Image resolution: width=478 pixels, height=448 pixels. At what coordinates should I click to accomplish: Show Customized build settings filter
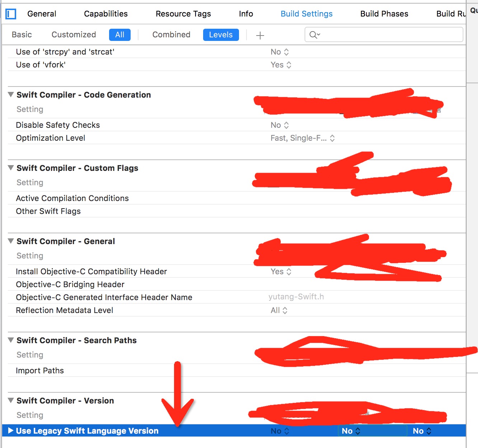pyautogui.click(x=74, y=34)
